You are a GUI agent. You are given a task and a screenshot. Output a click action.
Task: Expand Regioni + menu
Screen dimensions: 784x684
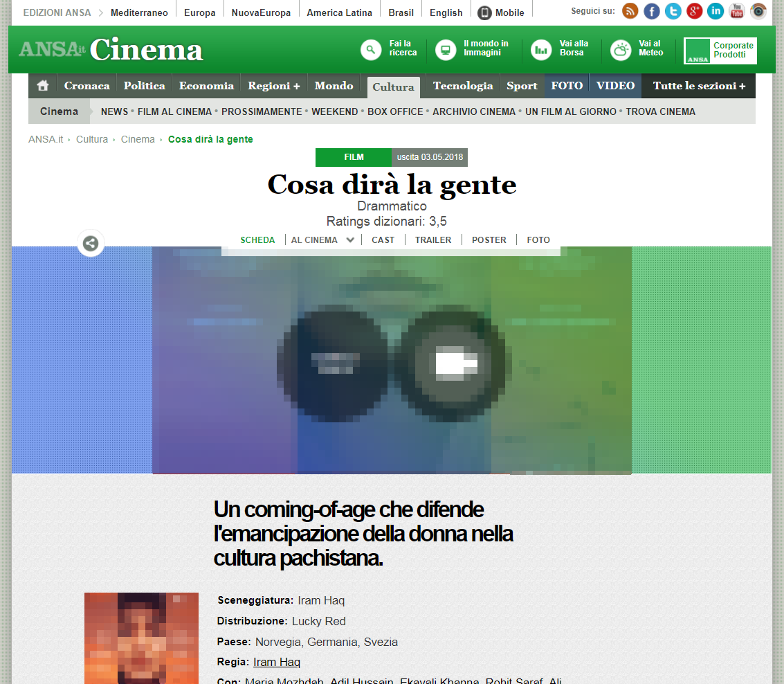[274, 86]
